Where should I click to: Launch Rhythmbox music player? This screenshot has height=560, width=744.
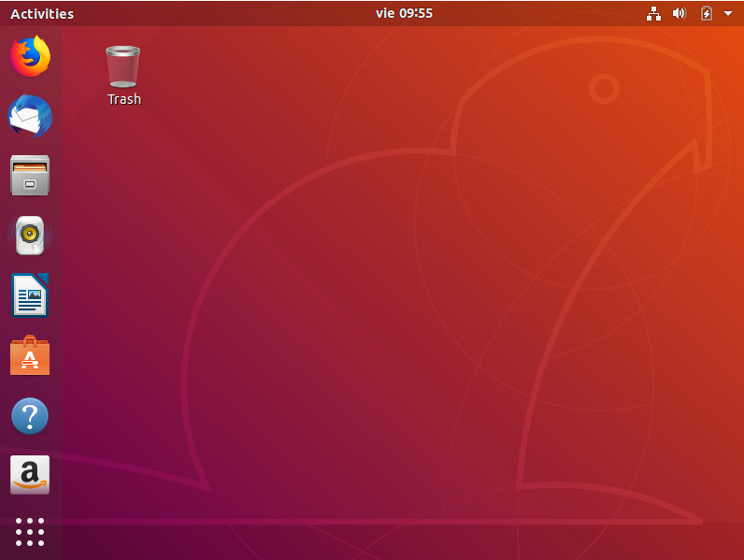click(x=30, y=236)
